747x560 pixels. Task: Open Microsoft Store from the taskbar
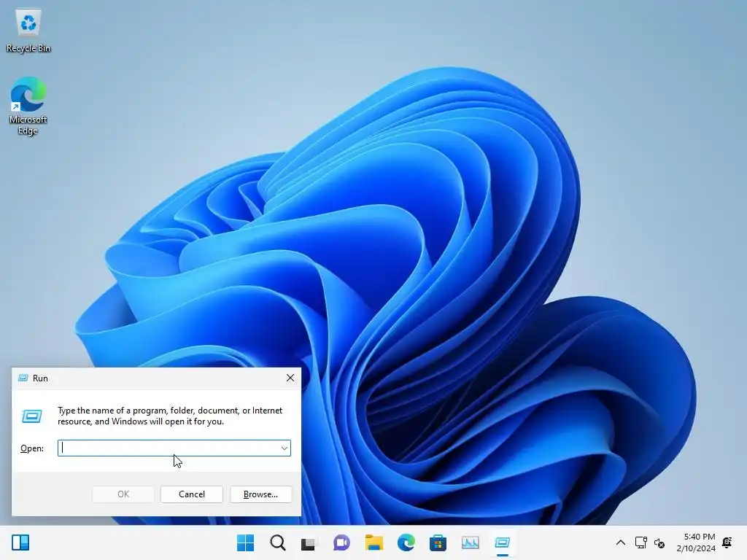point(438,542)
